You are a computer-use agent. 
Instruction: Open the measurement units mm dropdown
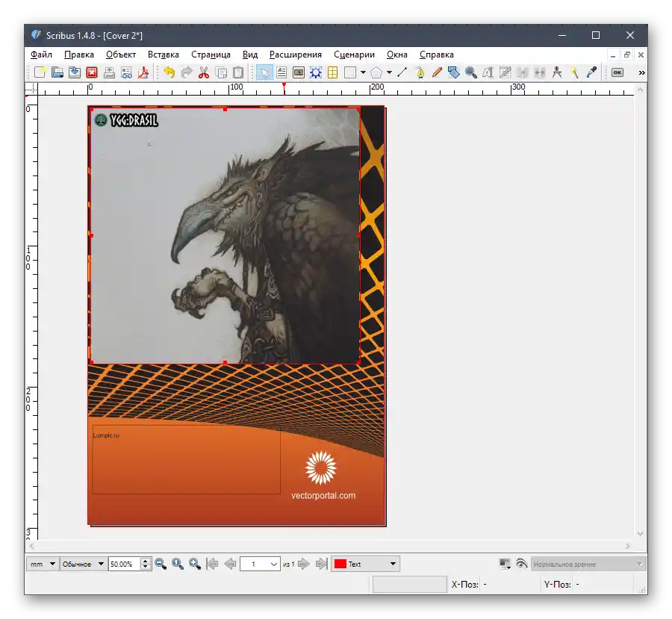point(43,564)
